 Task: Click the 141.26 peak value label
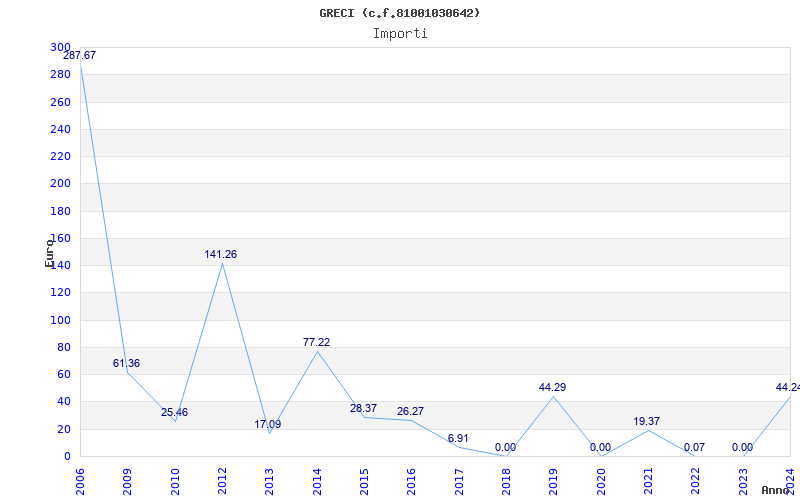point(221,255)
